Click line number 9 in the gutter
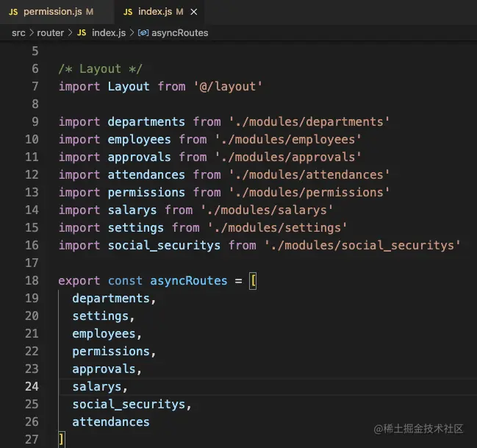Screen dimensions: 477x448 [x=35, y=122]
